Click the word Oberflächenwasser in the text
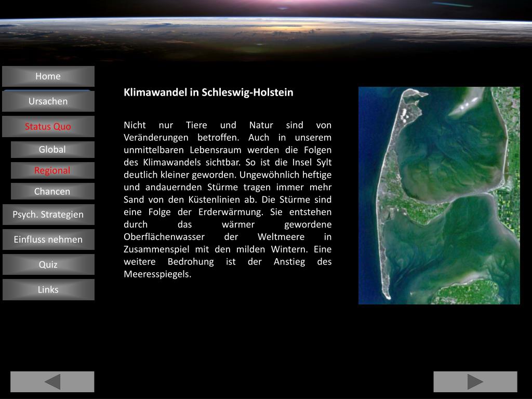Viewport: 532px width, 399px height. [164, 237]
